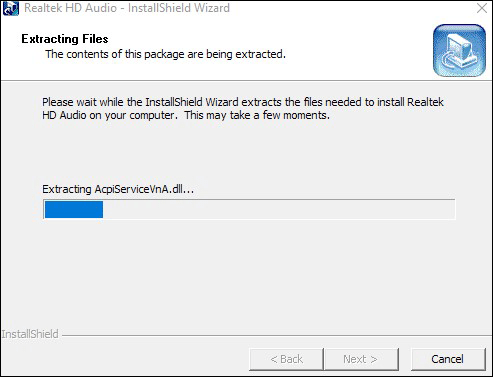Click 'This may take a few moments' sentence
The height and width of the screenshot is (377, 493).
coord(257,115)
